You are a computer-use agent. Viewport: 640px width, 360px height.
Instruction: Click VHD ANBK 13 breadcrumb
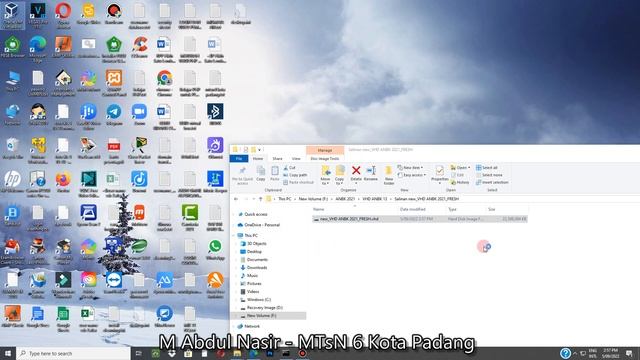pyautogui.click(x=374, y=199)
